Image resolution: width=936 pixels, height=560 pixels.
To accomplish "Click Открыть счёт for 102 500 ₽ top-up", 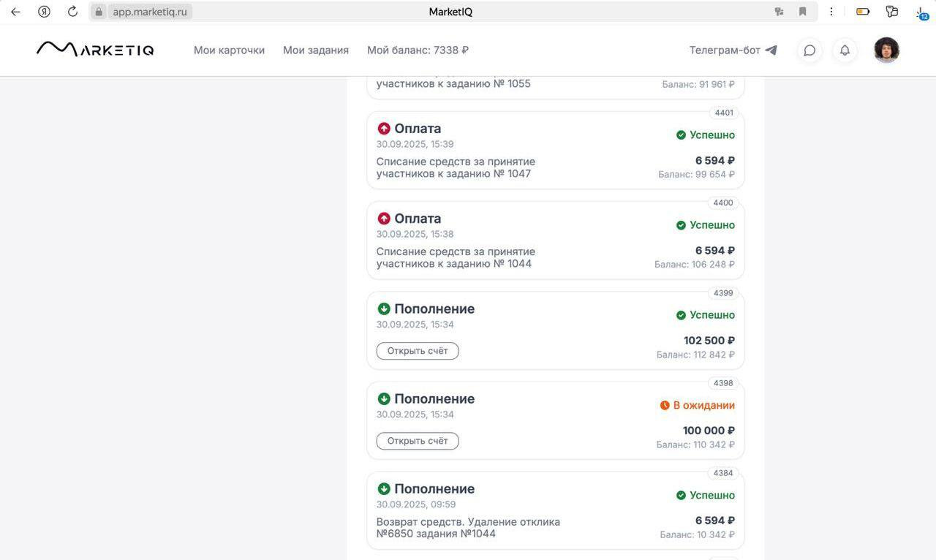I will click(x=418, y=351).
